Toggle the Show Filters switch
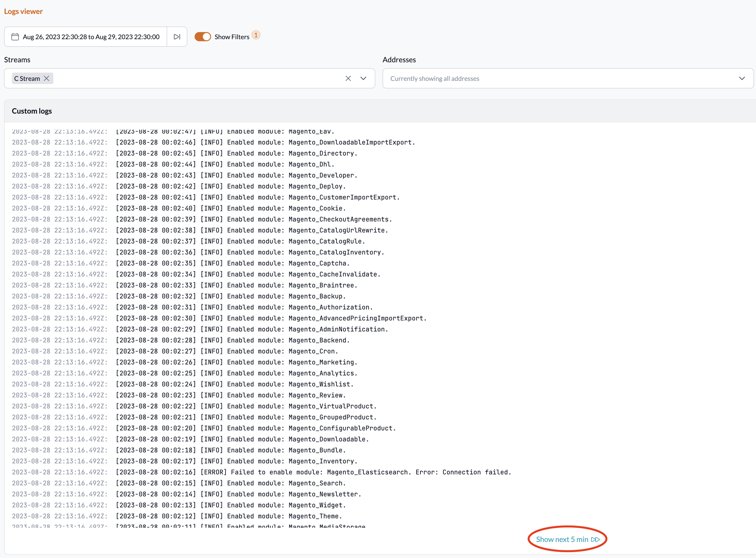 (x=203, y=37)
